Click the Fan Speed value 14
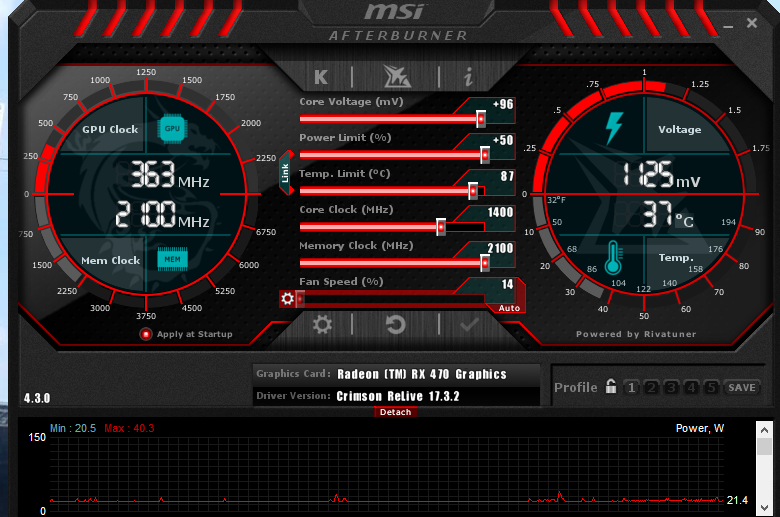780x517 pixels. 507,284
